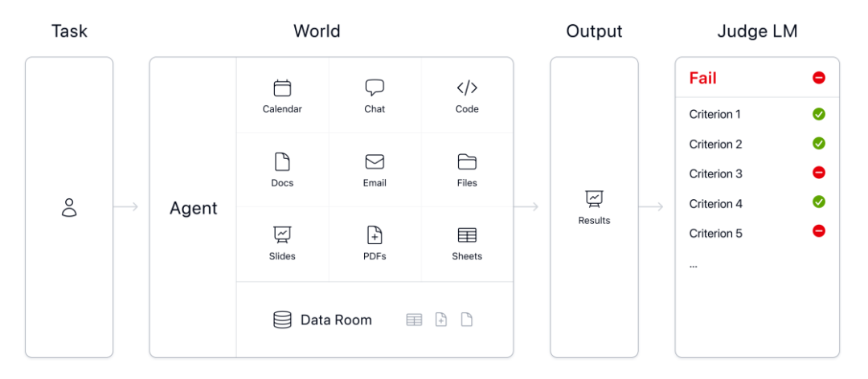Click the "Task" heading
The width and height of the screenshot is (868, 379).
(69, 31)
